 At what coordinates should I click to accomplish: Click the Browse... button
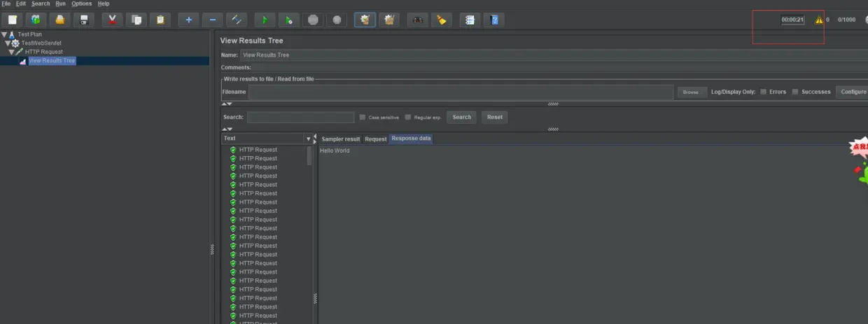pos(692,92)
